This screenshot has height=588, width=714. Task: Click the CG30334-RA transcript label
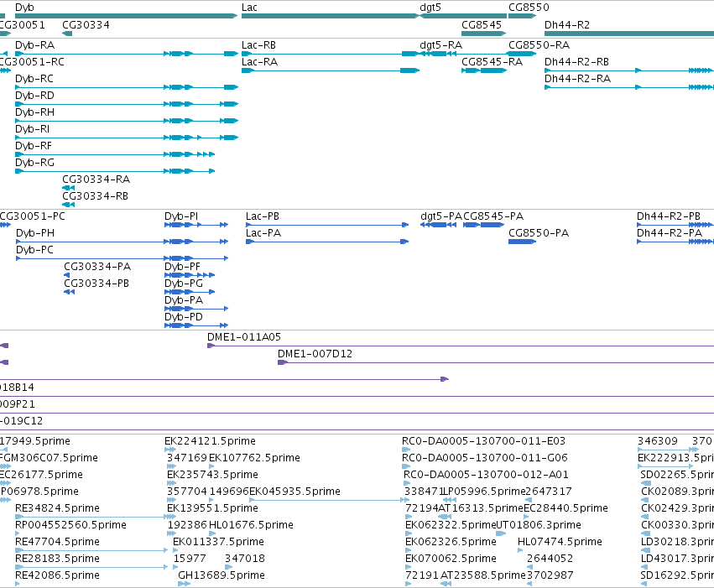tap(96, 180)
